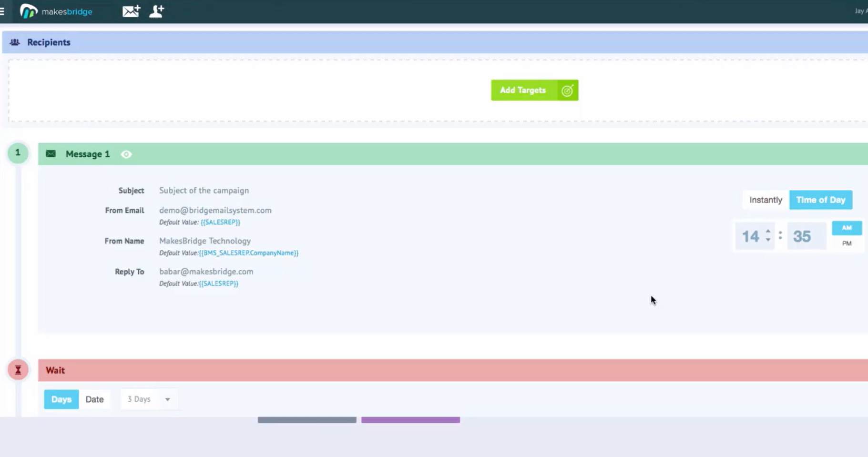Click the {{SALESREP}} default value link
The image size is (868, 457).
[x=221, y=222]
